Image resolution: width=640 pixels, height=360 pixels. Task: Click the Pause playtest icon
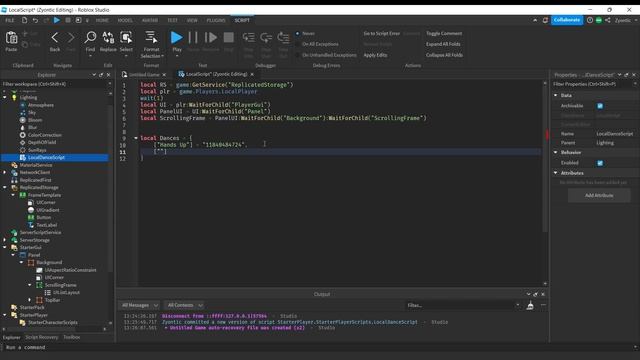(x=193, y=38)
